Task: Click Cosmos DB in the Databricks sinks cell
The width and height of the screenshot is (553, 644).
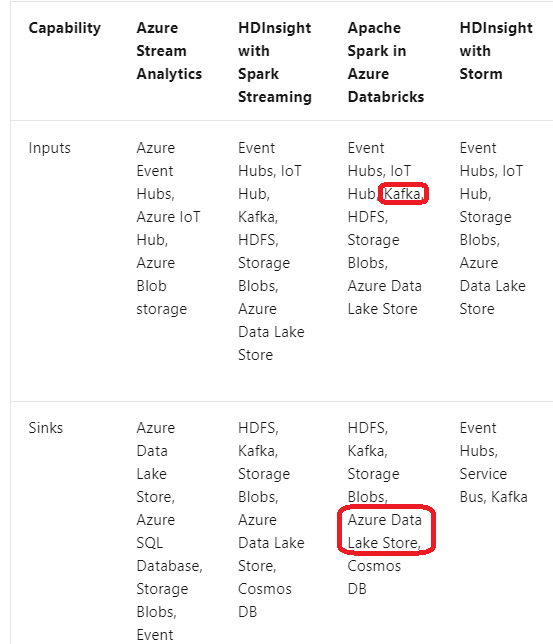Action: [x=374, y=577]
